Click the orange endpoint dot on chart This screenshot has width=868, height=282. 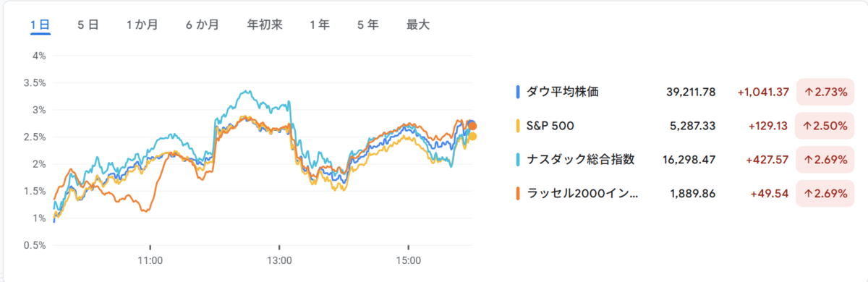coord(472,126)
